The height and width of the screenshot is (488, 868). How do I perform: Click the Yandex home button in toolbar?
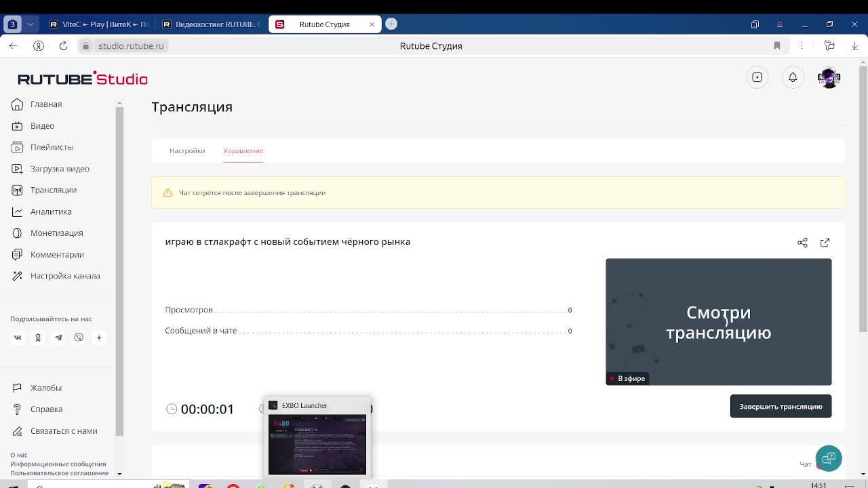[39, 46]
